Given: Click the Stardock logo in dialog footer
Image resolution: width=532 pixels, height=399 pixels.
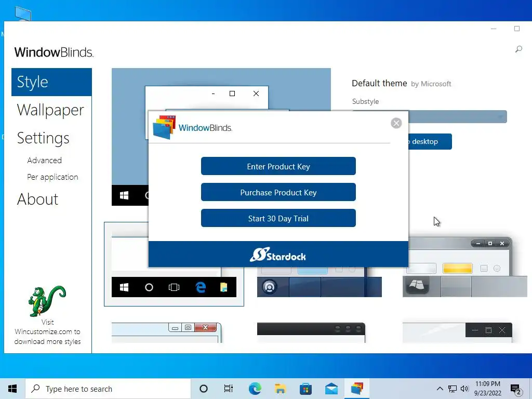Looking at the screenshot, I should [278, 255].
